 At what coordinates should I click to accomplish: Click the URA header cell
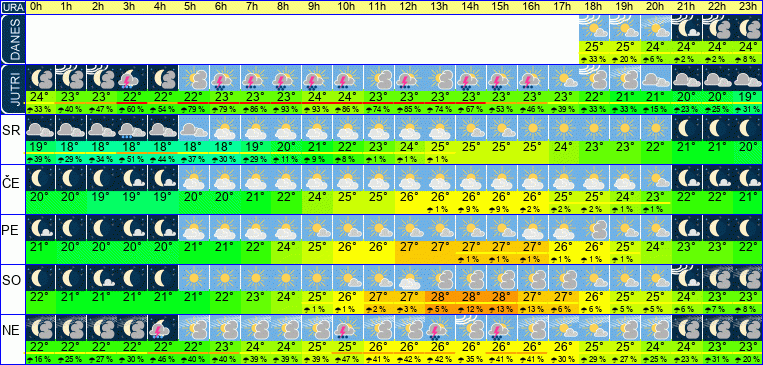[x=13, y=7]
